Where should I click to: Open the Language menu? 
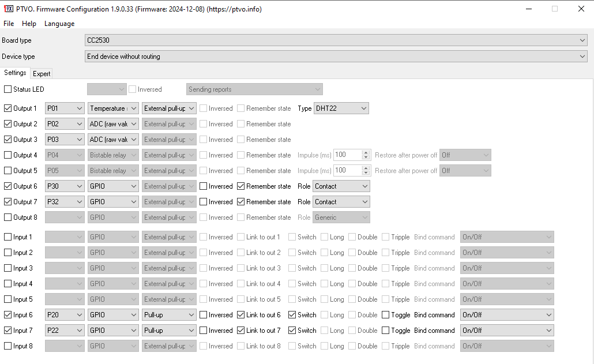[x=59, y=24]
